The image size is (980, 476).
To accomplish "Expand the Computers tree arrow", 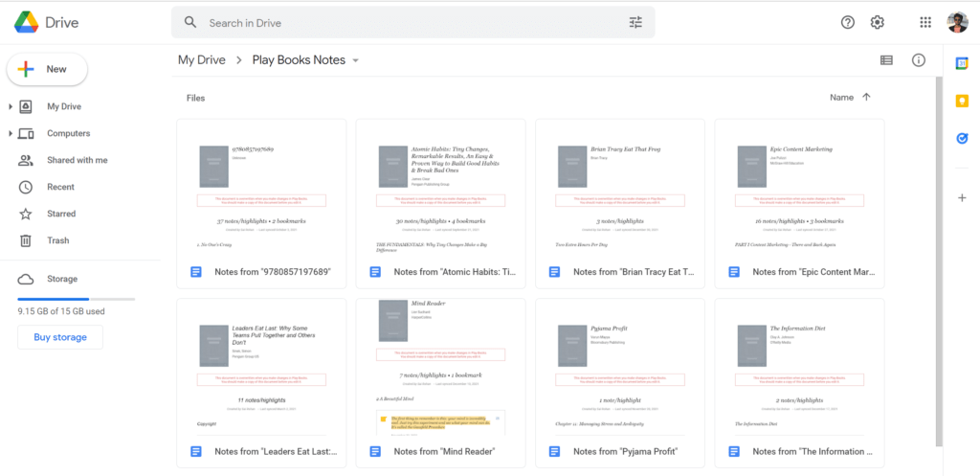I will point(10,134).
